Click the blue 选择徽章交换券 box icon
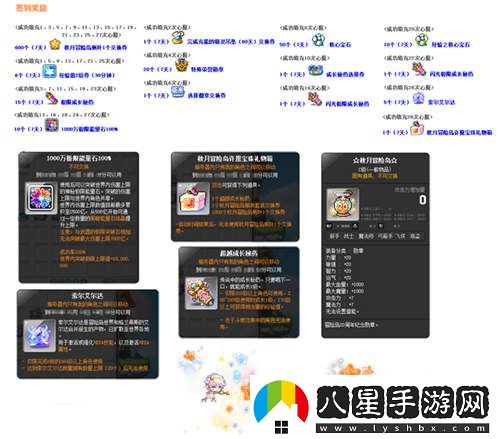500x439 pixels. tap(178, 92)
